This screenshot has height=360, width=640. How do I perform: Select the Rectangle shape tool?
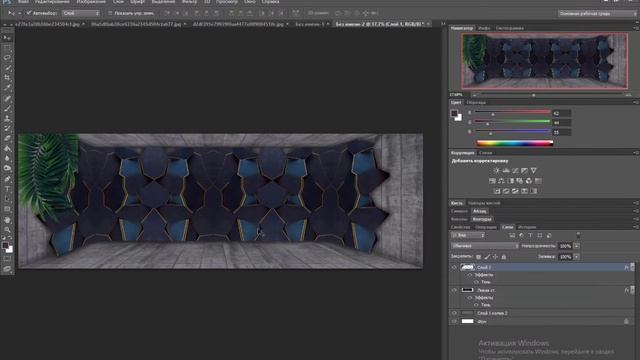(x=7, y=209)
